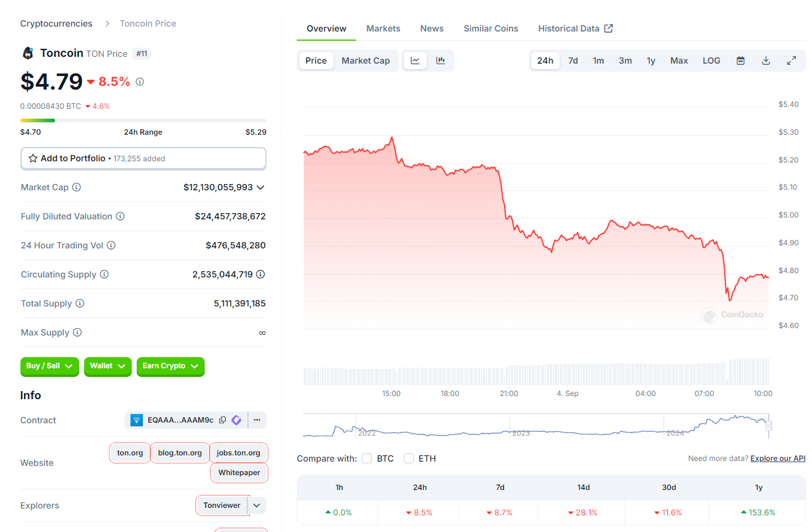812x532 pixels.
Task: Visit blog.ton.org link
Action: tap(180, 453)
